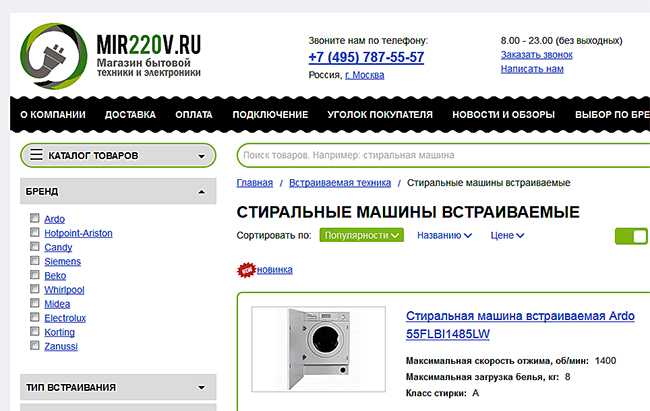Open the УГОЛОК ПОКУПАТЕЛЯ menu item
Image resolution: width=650 pixels, height=411 pixels.
[380, 115]
